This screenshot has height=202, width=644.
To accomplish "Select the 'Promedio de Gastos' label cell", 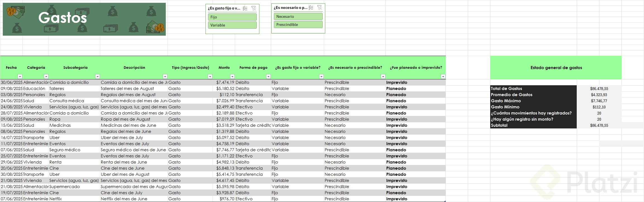I will tap(533, 95).
